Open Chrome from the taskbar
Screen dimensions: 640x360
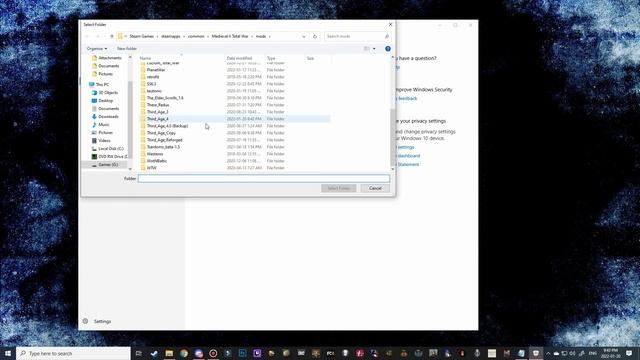click(184, 353)
